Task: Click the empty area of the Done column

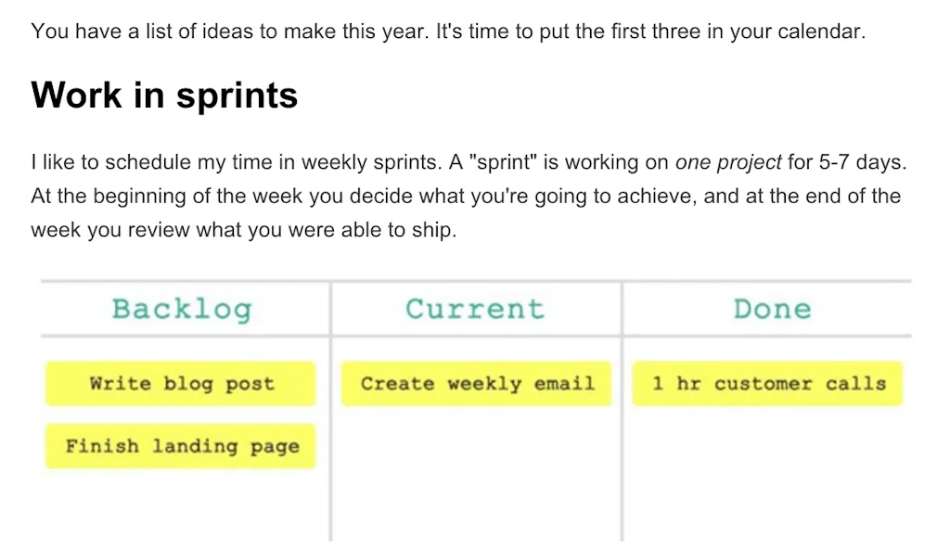Action: pyautogui.click(x=768, y=473)
